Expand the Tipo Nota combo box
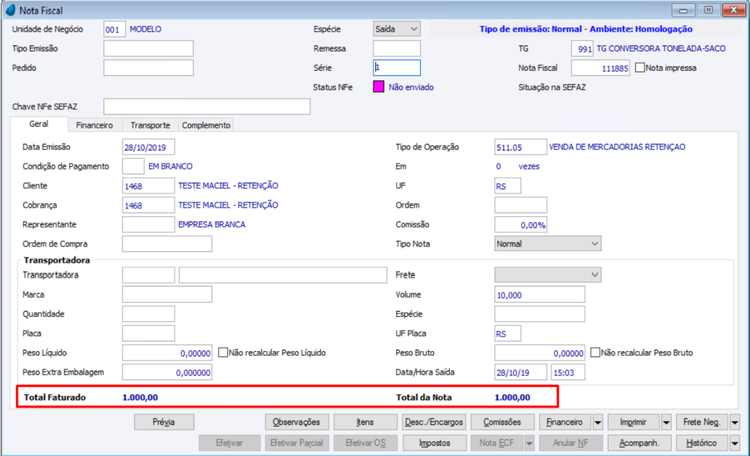 click(548, 244)
